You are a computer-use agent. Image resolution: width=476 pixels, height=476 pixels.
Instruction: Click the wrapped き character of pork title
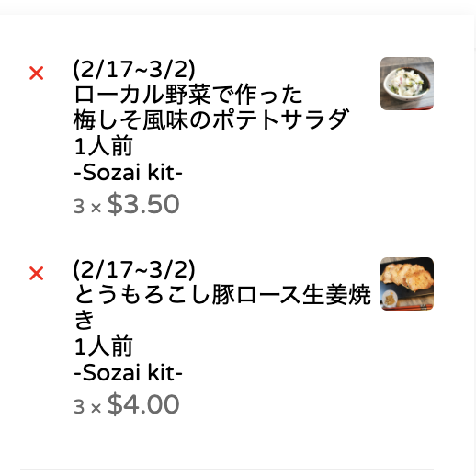click(x=84, y=320)
